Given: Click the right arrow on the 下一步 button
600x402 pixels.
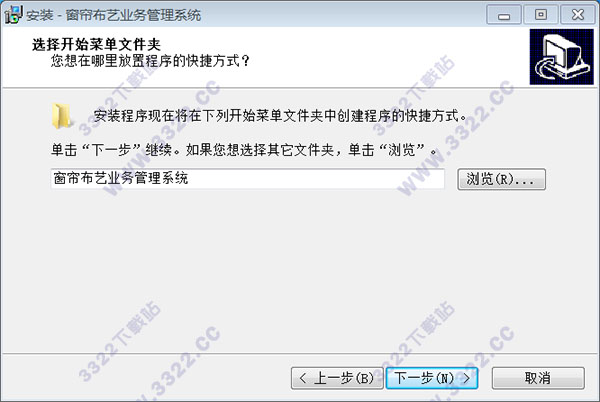Looking at the screenshot, I should click(466, 379).
